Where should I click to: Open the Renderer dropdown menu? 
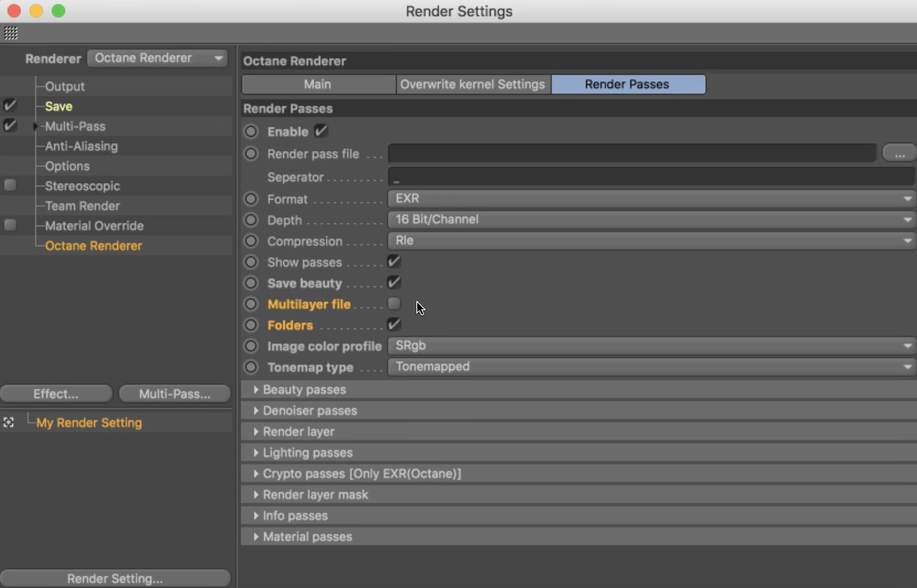[x=158, y=58]
